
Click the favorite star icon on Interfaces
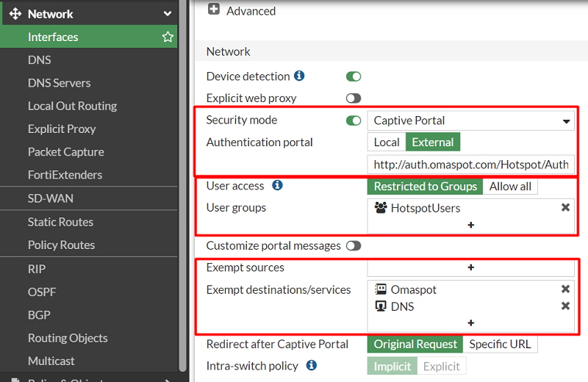click(x=168, y=37)
